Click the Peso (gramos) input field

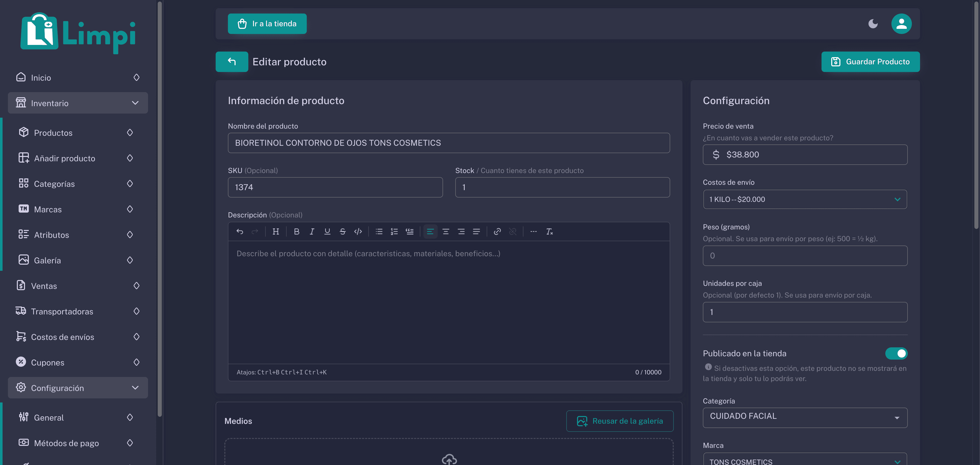[x=805, y=256]
